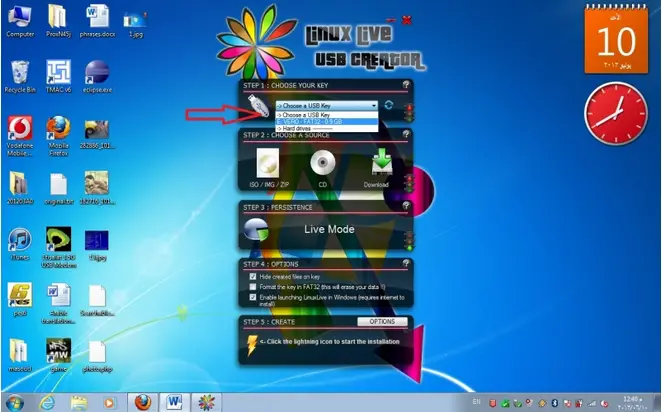Enable Format the key in FAT32
This screenshot has width=662, height=412.
252,287
